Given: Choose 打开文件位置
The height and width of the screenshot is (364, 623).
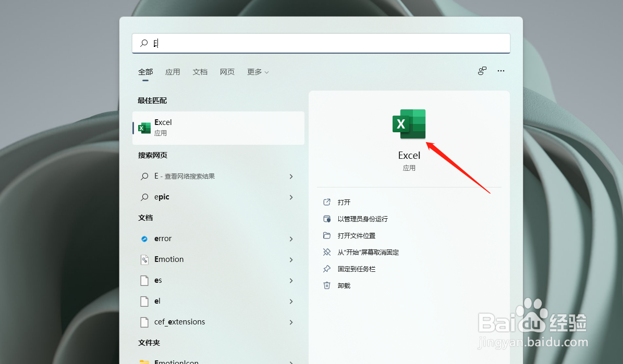Looking at the screenshot, I should (x=357, y=235).
